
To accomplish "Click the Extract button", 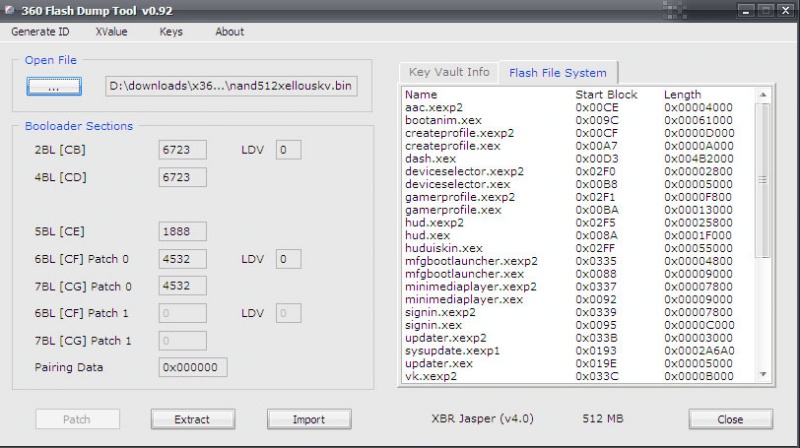I will pyautogui.click(x=193, y=419).
